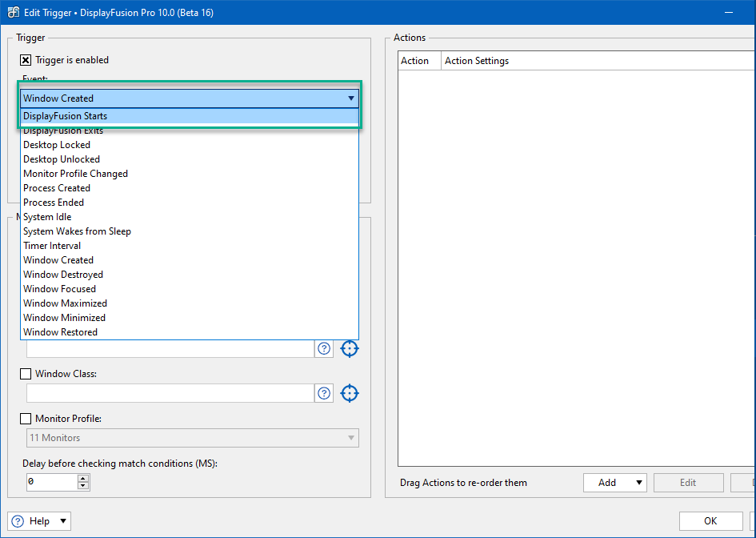Viewport: 756px width, 538px height.
Task: Click the blue question mark Help icon
Action: pyautogui.click(x=18, y=521)
